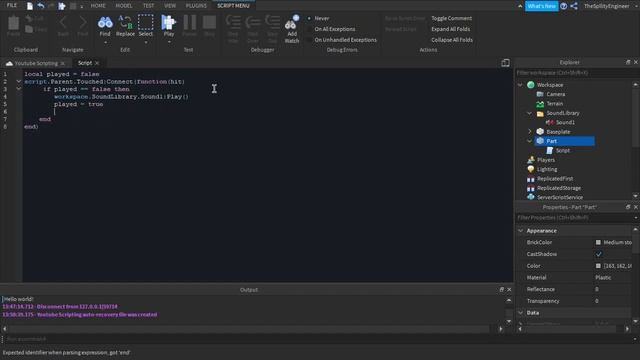This screenshot has height=360, width=640.
Task: Click the Transparency value field
Action: click(612, 301)
